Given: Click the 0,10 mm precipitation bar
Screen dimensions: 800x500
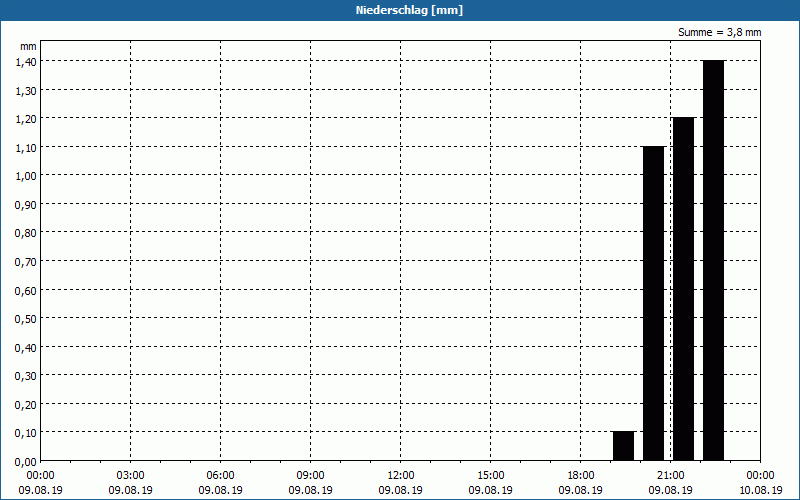Looking at the screenshot, I should tap(623, 446).
